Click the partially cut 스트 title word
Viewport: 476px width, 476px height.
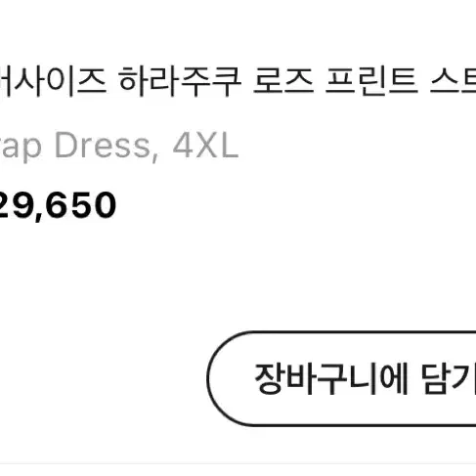click(x=454, y=81)
